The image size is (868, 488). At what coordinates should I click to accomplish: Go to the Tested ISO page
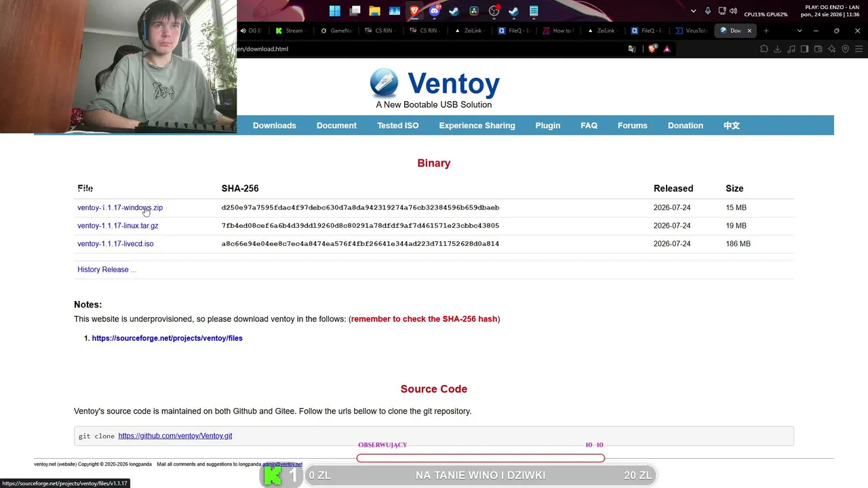[x=398, y=125]
